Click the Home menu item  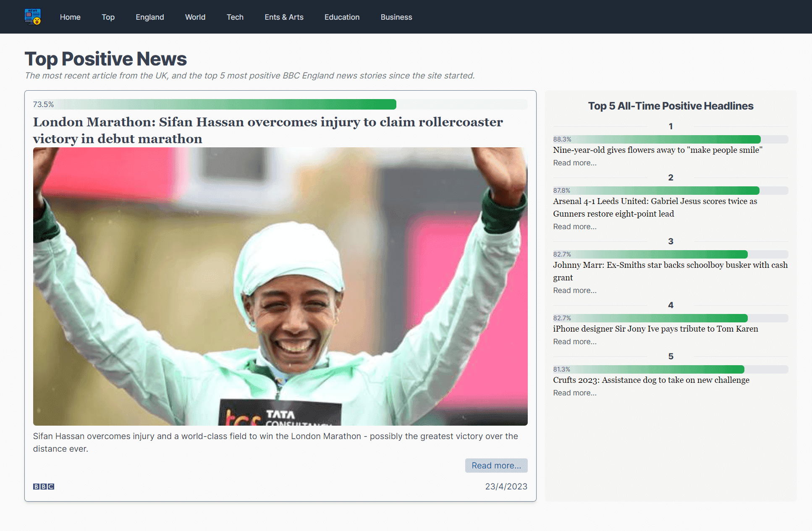coord(70,17)
